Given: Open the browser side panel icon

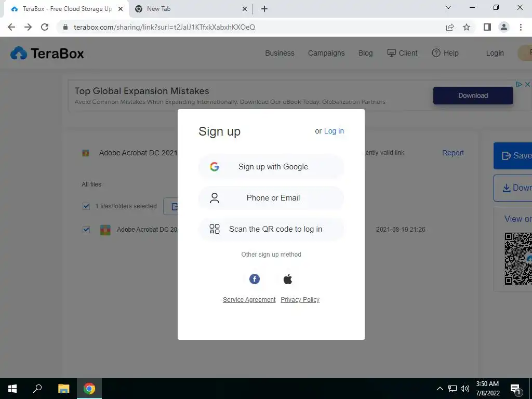Looking at the screenshot, I should [x=487, y=27].
